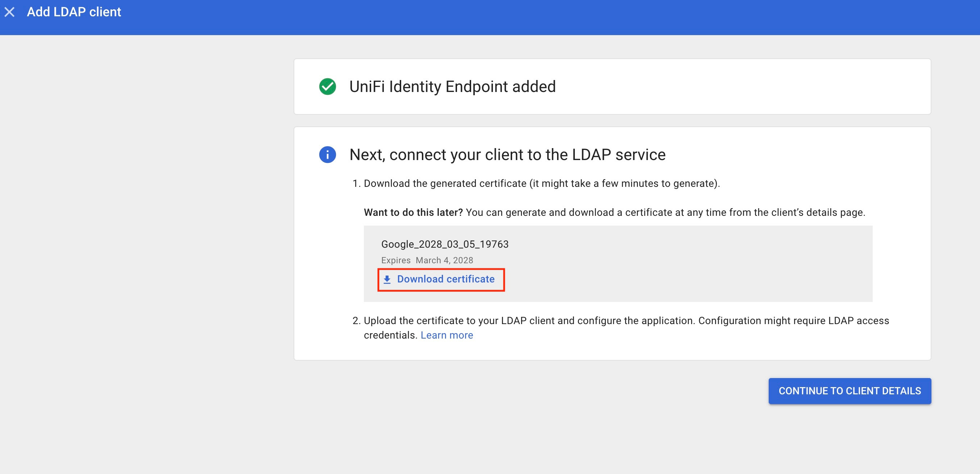The height and width of the screenshot is (474, 980).
Task: Click step 1 'Download the generated certificate' text
Action: click(x=542, y=183)
